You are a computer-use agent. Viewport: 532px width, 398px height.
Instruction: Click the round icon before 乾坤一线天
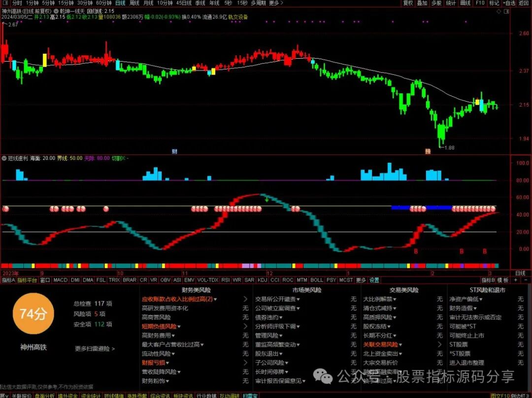[x=56, y=11]
